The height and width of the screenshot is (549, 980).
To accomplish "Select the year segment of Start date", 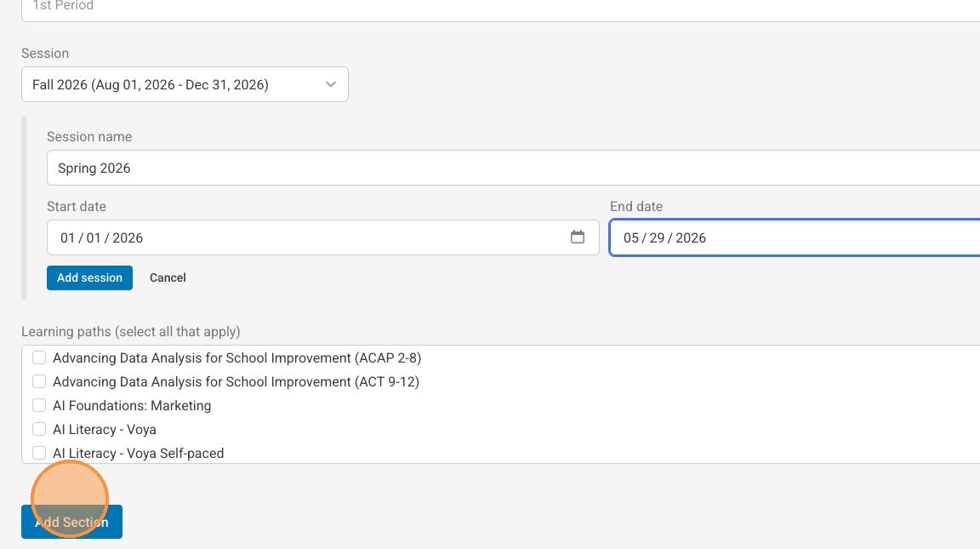I will pos(128,238).
